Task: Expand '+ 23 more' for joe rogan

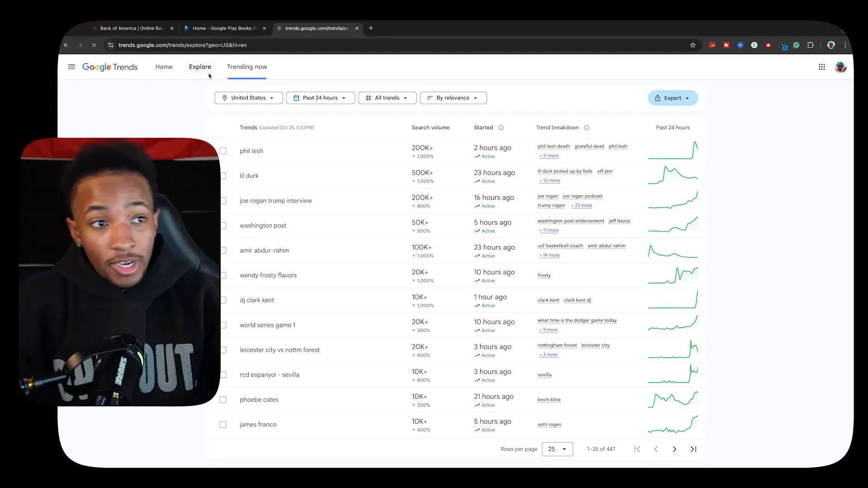Action: (581, 206)
